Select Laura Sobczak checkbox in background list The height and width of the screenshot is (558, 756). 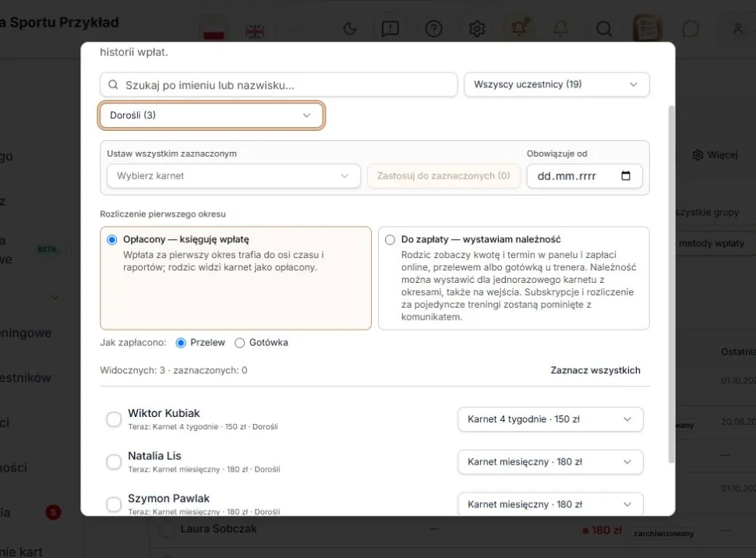tap(165, 529)
